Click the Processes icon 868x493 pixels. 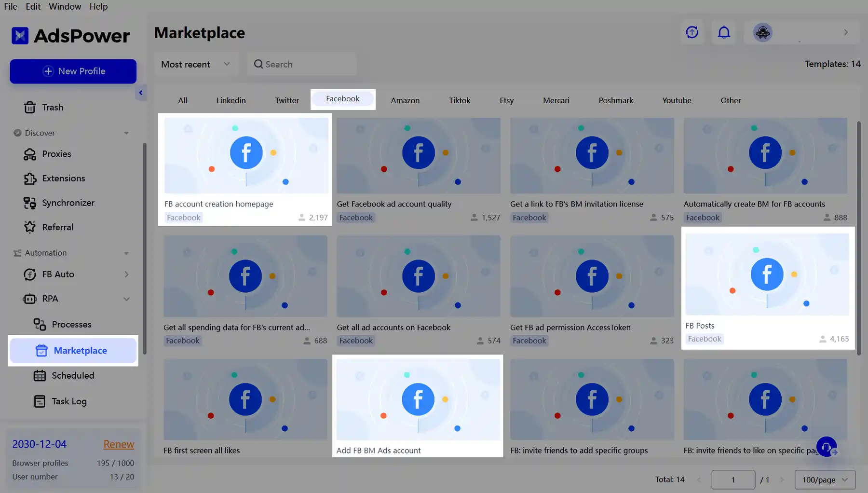click(40, 324)
